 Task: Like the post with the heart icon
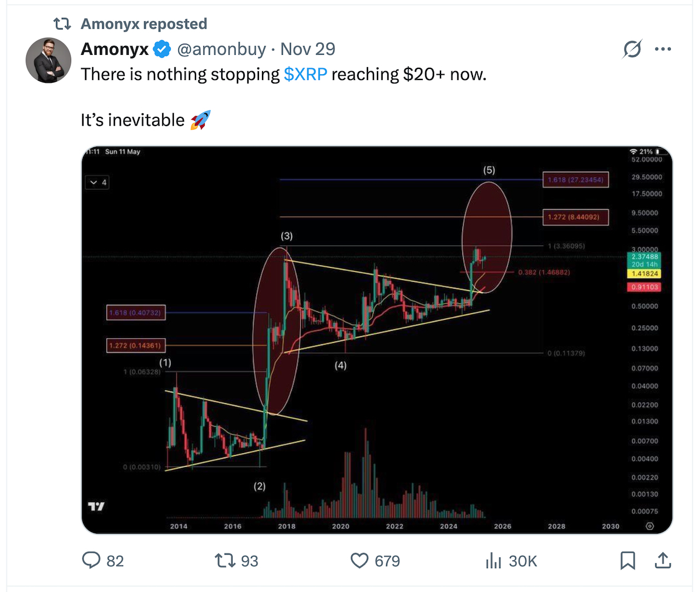click(360, 560)
